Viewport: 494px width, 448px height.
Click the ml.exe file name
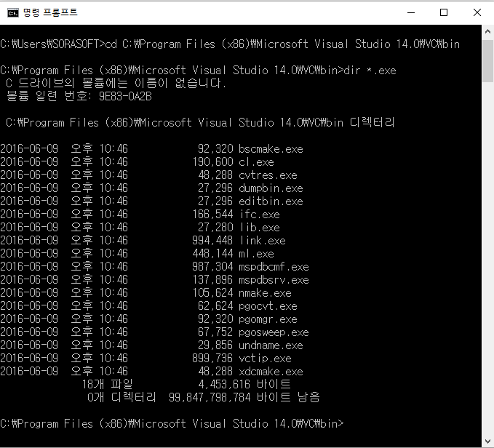256,253
